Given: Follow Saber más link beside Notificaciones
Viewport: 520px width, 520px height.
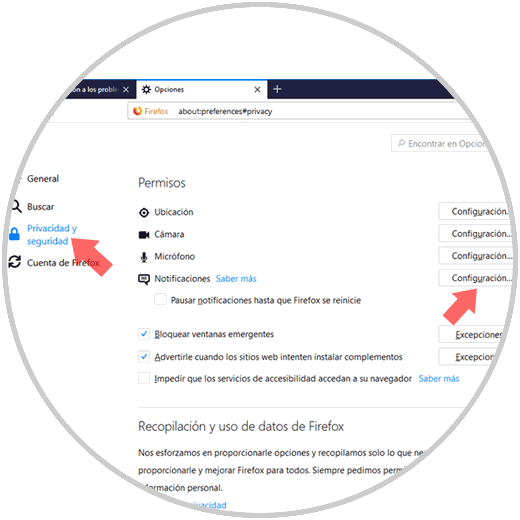Looking at the screenshot, I should tap(236, 279).
